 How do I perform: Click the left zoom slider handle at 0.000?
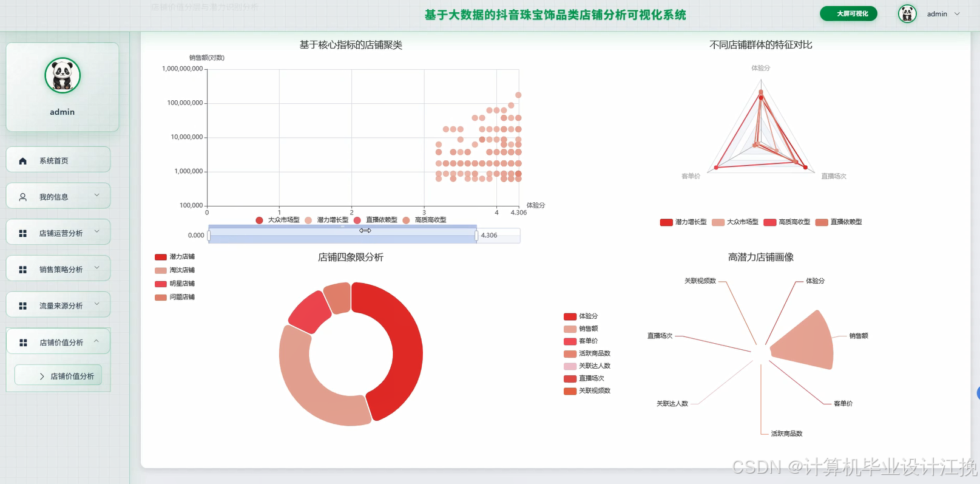(209, 236)
